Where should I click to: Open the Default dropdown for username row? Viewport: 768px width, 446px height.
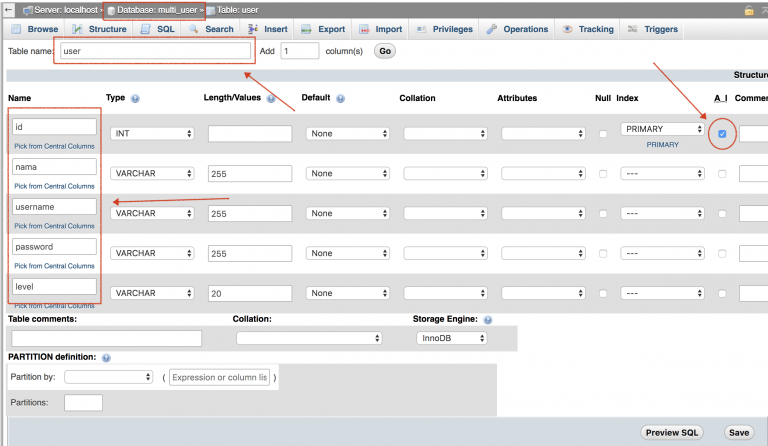point(348,213)
